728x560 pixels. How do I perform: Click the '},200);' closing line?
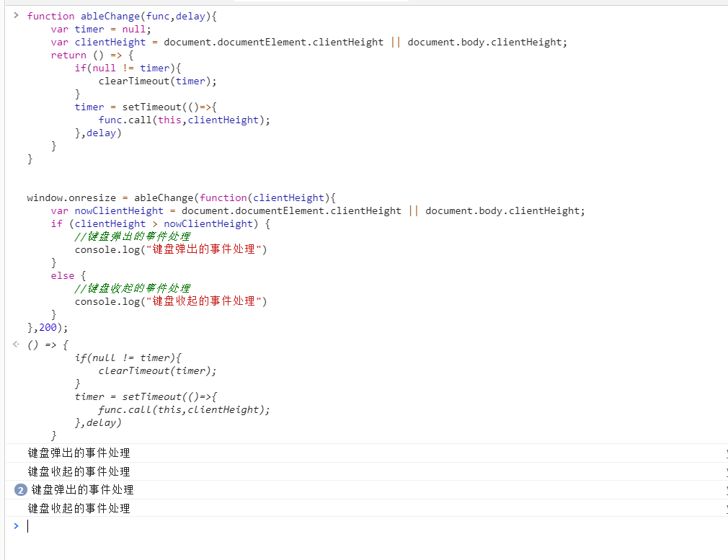click(x=48, y=328)
